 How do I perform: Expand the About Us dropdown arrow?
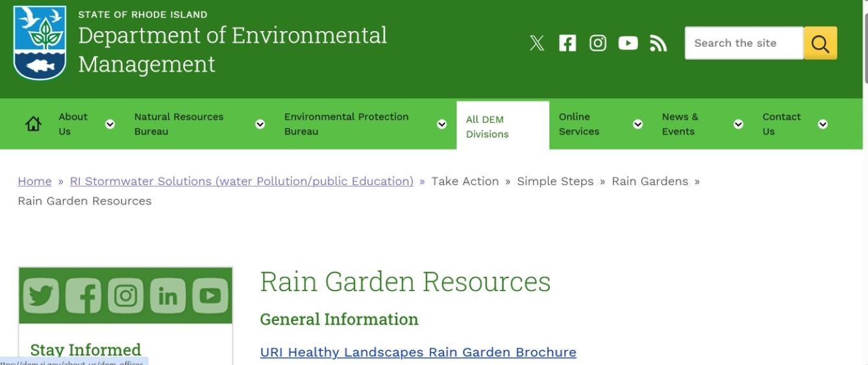point(110,124)
